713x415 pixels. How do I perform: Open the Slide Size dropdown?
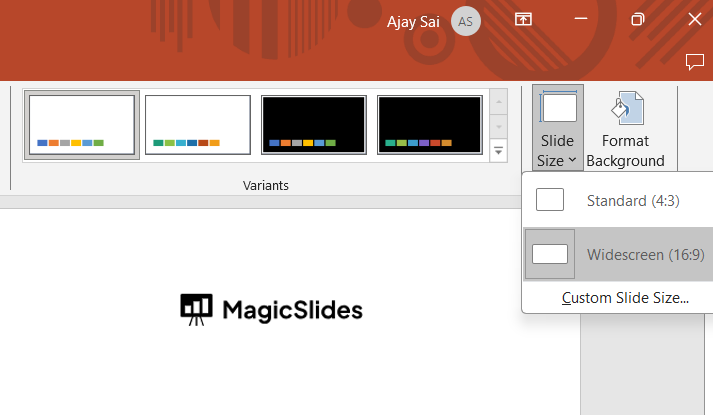(x=557, y=127)
